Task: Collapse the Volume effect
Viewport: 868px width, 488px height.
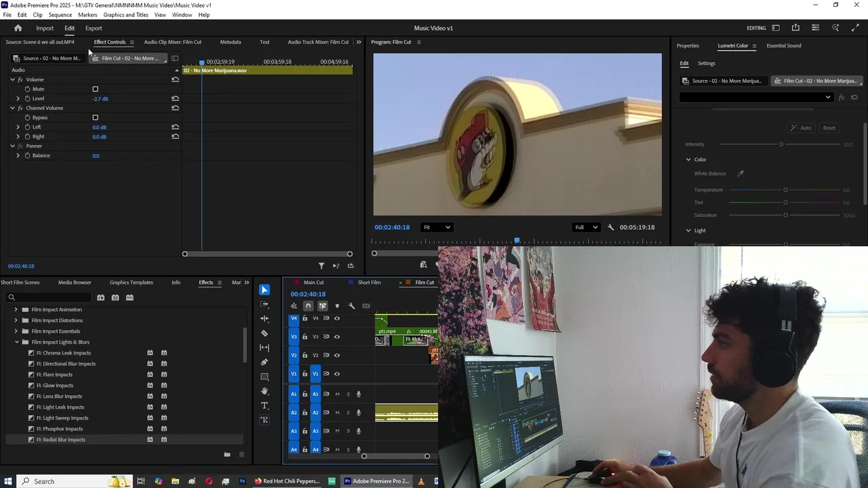Action: coord(12,79)
